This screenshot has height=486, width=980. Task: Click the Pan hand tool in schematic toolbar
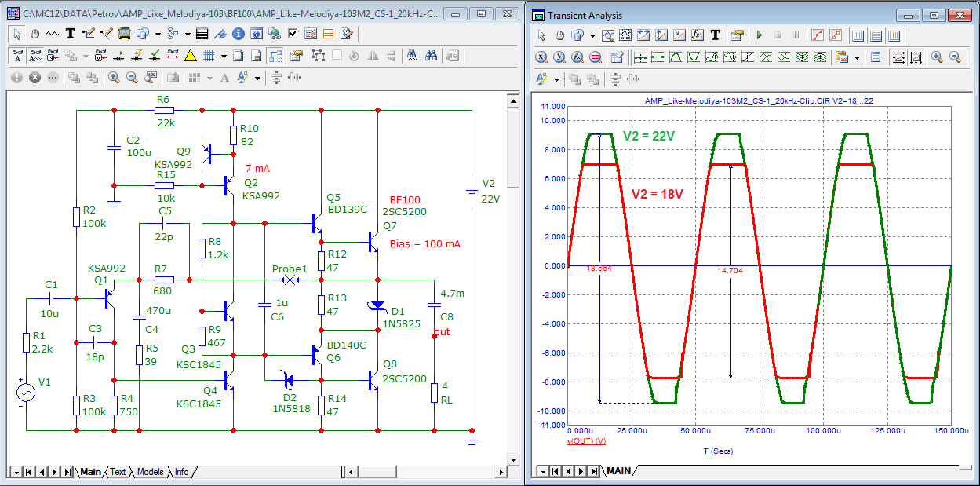tap(35, 34)
